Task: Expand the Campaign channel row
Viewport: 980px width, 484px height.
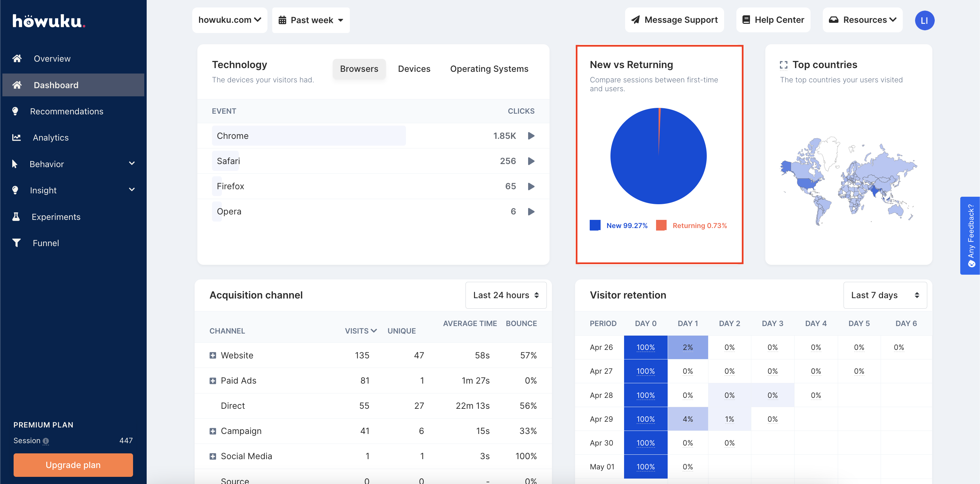Action: point(213,431)
